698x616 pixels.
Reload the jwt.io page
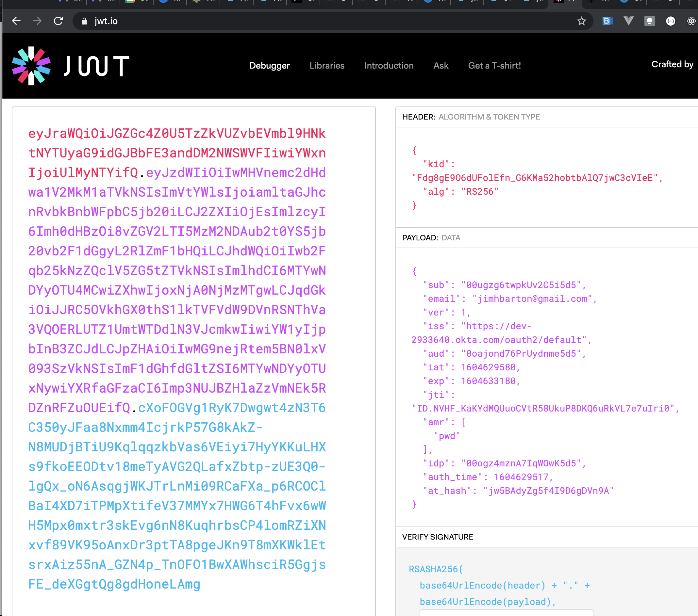(x=58, y=21)
